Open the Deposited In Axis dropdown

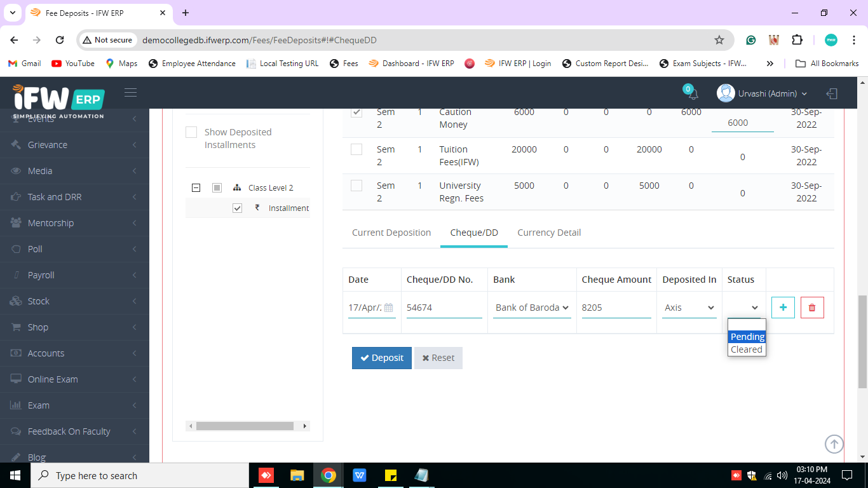coord(689,308)
